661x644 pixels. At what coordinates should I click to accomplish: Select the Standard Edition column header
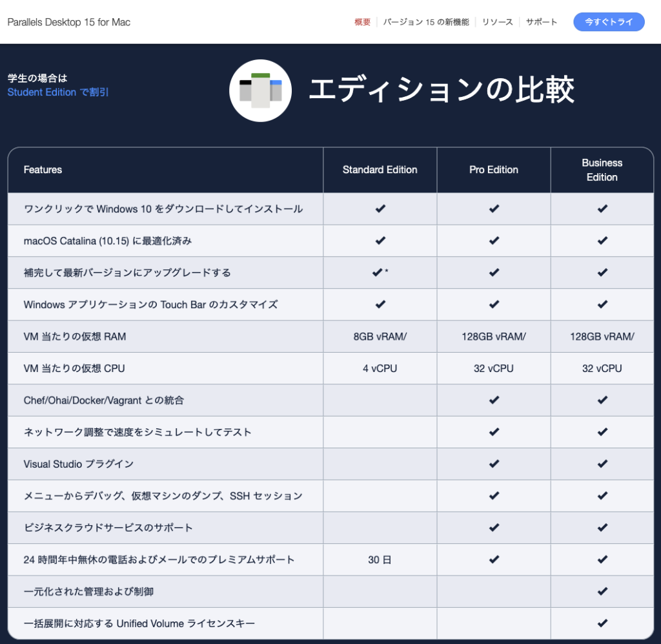click(x=380, y=170)
